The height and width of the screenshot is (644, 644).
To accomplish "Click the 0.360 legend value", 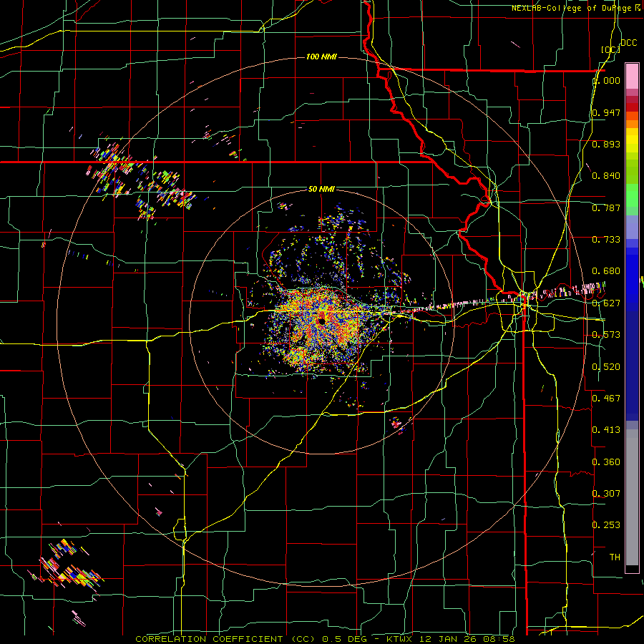I will pos(606,462).
